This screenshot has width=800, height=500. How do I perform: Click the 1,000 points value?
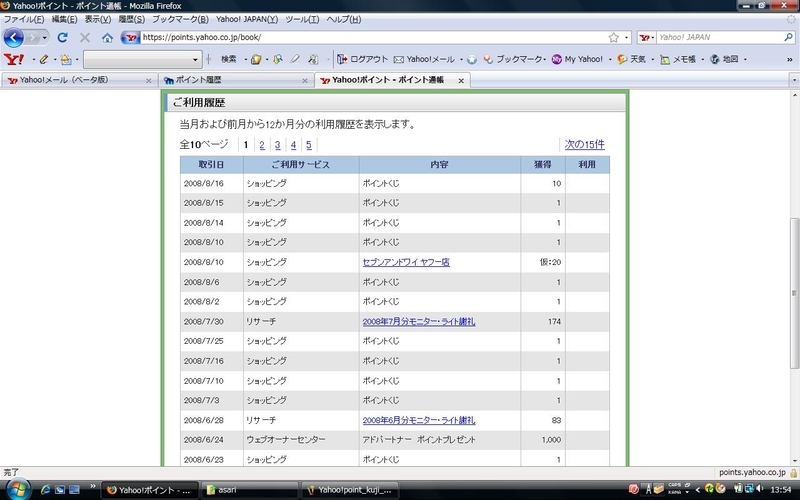pos(551,440)
